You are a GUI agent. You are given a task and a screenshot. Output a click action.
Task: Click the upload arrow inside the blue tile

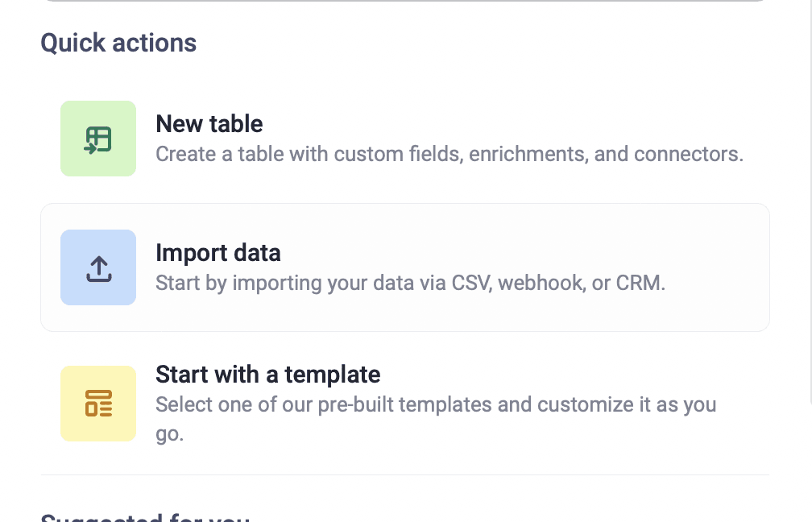98,266
